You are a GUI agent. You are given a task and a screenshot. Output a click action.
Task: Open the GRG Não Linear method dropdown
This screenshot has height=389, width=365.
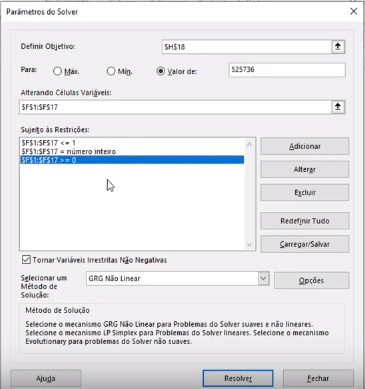point(263,278)
